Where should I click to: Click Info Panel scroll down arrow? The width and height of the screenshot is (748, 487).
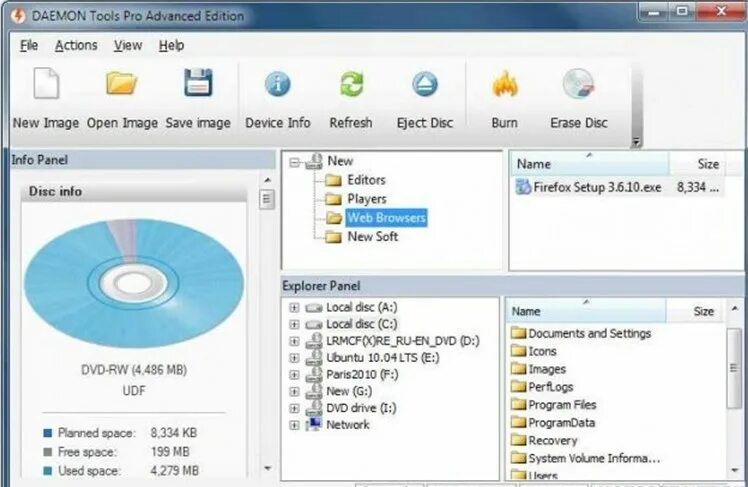point(267,468)
